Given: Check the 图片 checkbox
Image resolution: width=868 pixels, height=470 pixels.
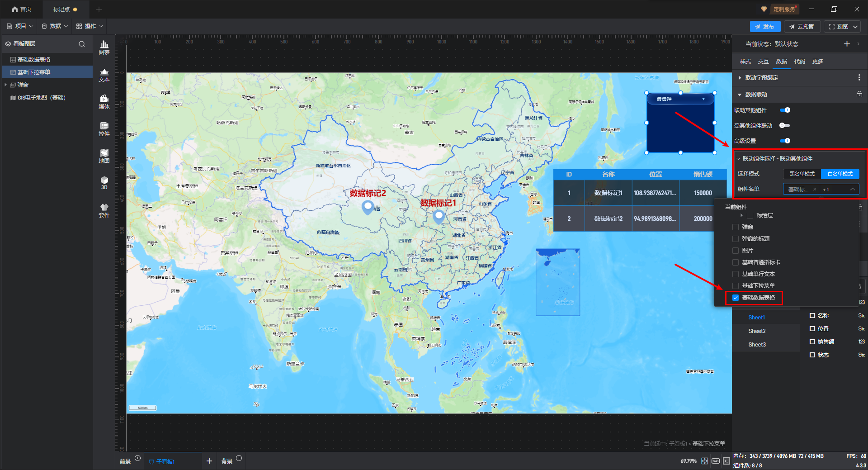Looking at the screenshot, I should [x=736, y=251].
